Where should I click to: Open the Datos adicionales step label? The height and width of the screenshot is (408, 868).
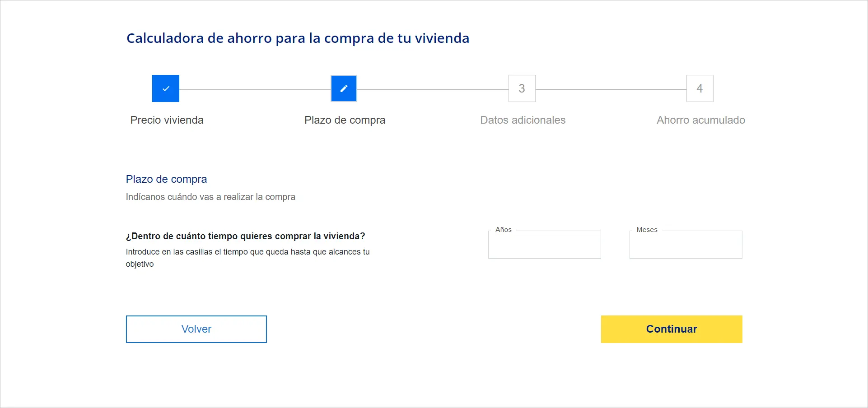click(x=523, y=120)
